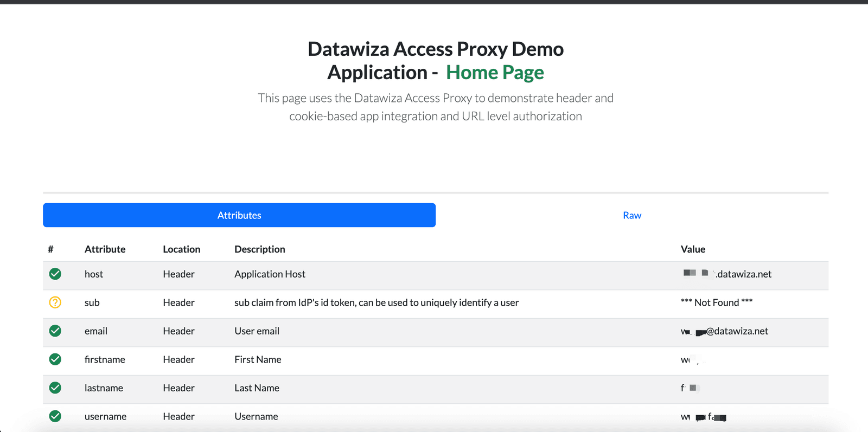Click Header location in lastname row
The height and width of the screenshot is (432, 868).
point(178,388)
